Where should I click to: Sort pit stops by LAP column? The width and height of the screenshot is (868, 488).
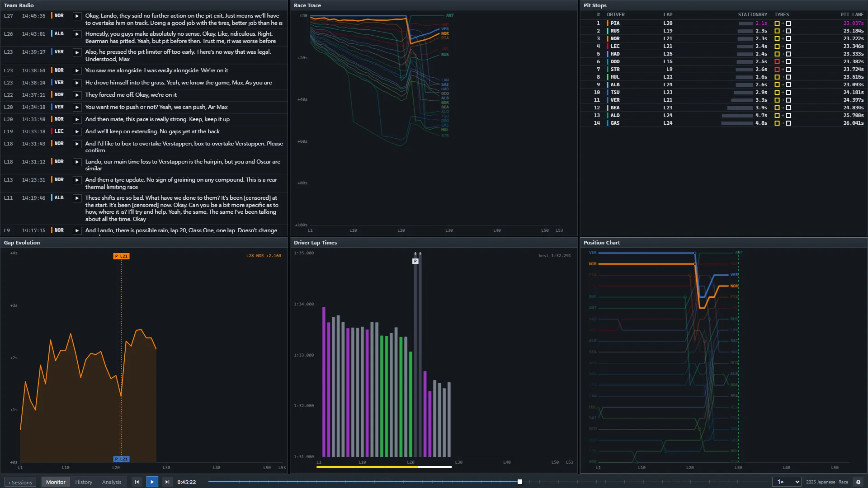pyautogui.click(x=668, y=15)
